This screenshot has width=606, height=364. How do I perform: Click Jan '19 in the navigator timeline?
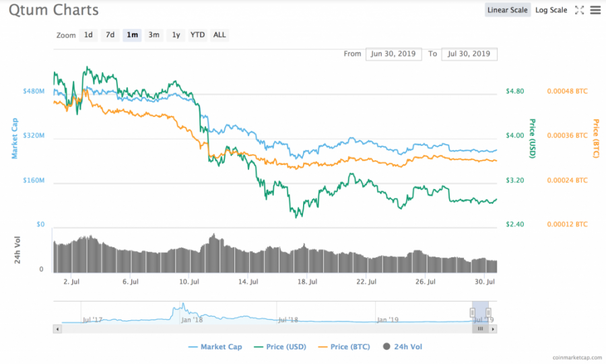pos(387,320)
